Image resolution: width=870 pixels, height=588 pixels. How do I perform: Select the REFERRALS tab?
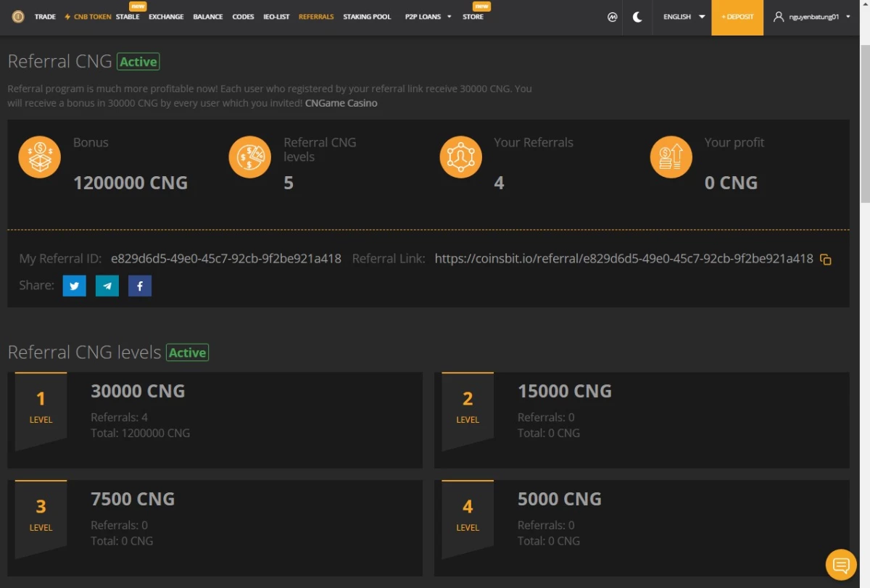click(x=316, y=17)
